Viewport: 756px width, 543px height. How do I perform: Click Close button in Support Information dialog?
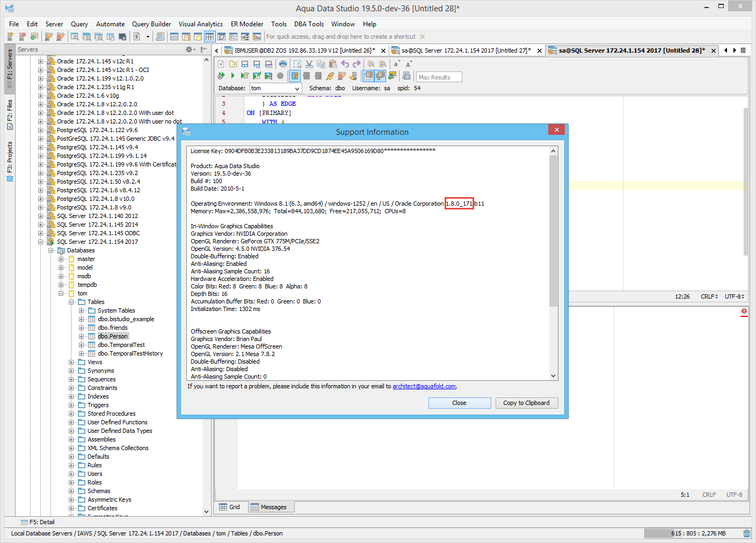coord(460,403)
